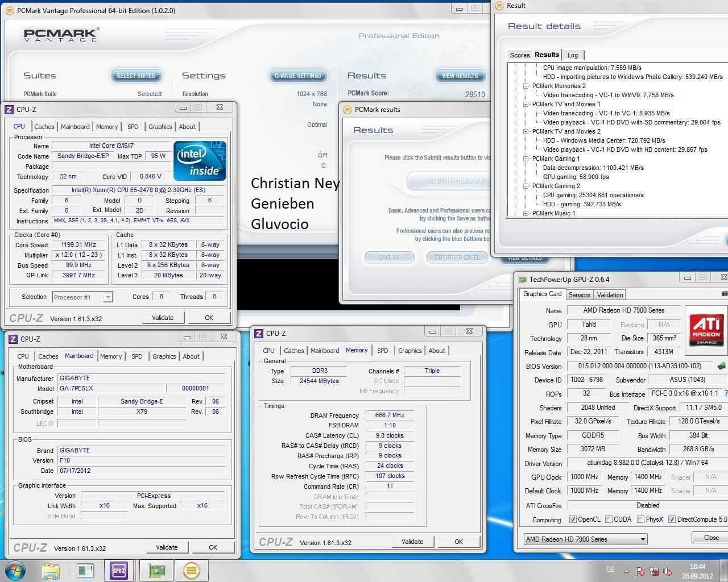Click the GA-7PESLX model value
Screen dimensions: 728x582
(x=111, y=389)
